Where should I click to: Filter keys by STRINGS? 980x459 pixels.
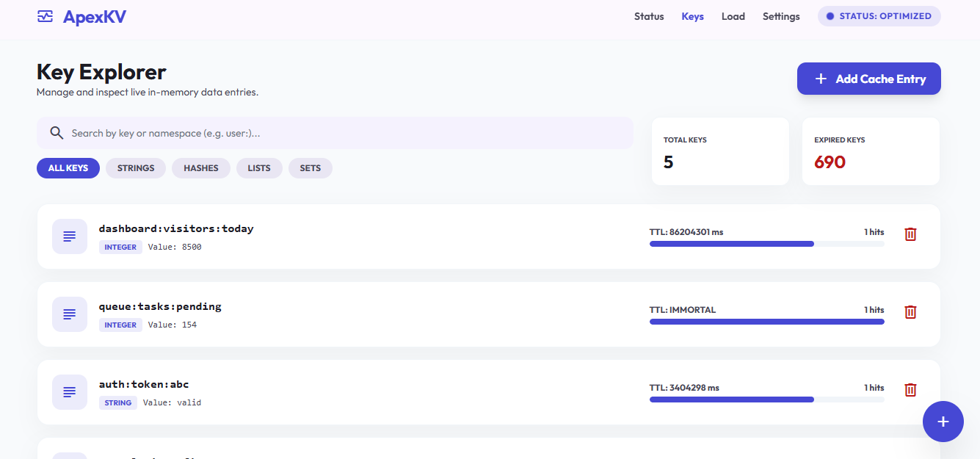click(136, 168)
